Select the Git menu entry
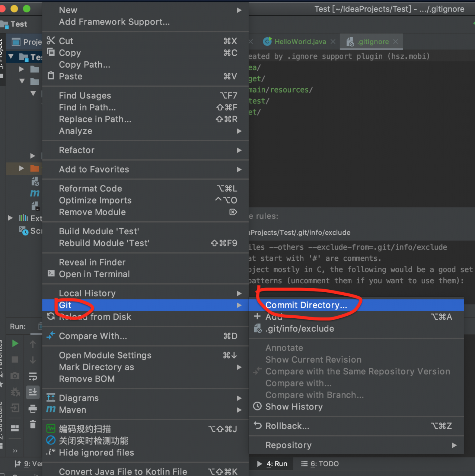Image resolution: width=475 pixels, height=476 pixels. tap(145, 305)
